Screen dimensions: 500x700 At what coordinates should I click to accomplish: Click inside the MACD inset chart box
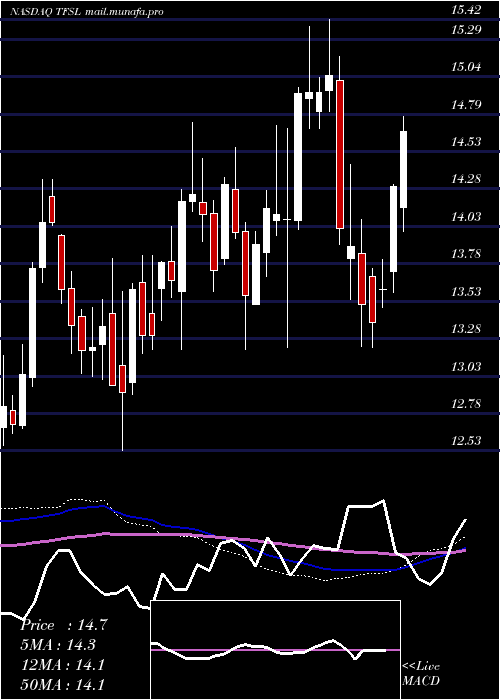(x=275, y=650)
